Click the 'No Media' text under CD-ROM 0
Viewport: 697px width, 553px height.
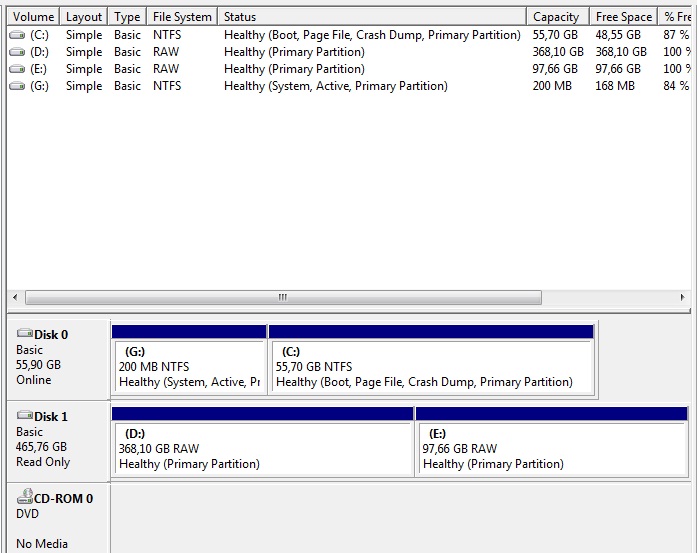pos(42,544)
